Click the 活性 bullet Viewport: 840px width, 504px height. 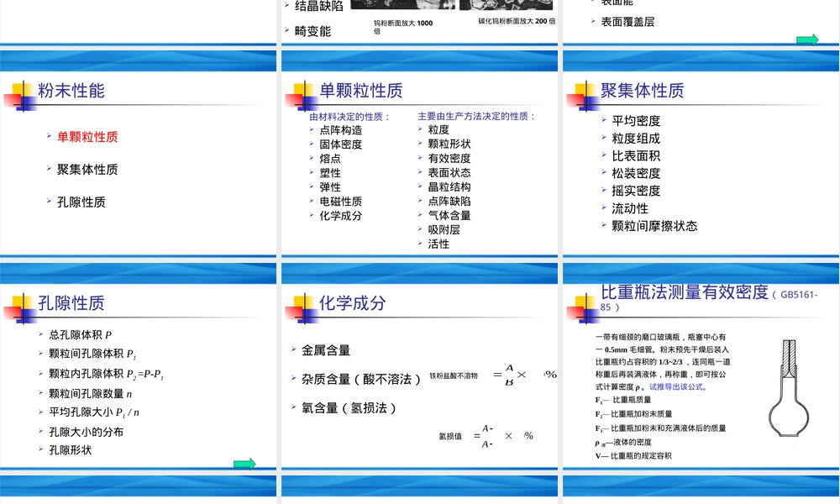[438, 244]
